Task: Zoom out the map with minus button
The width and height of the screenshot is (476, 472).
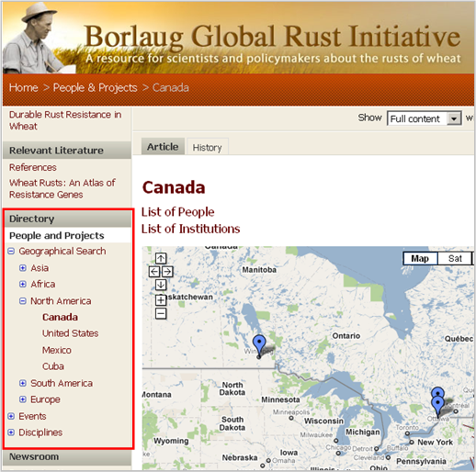Action: [161, 313]
